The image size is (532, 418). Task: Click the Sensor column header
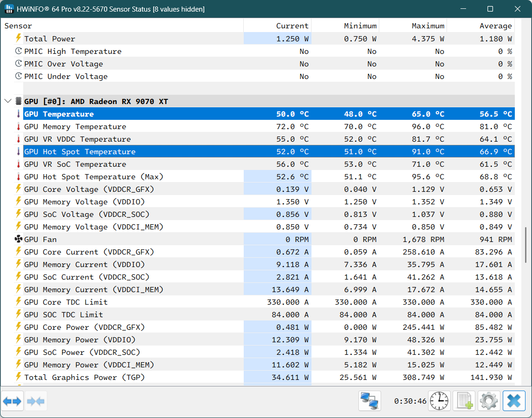pyautogui.click(x=122, y=26)
